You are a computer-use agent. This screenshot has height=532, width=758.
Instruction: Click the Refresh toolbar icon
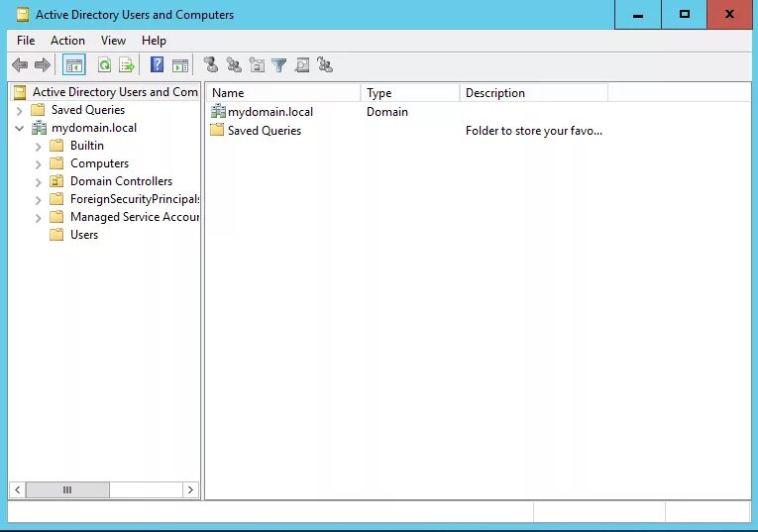coord(104,64)
